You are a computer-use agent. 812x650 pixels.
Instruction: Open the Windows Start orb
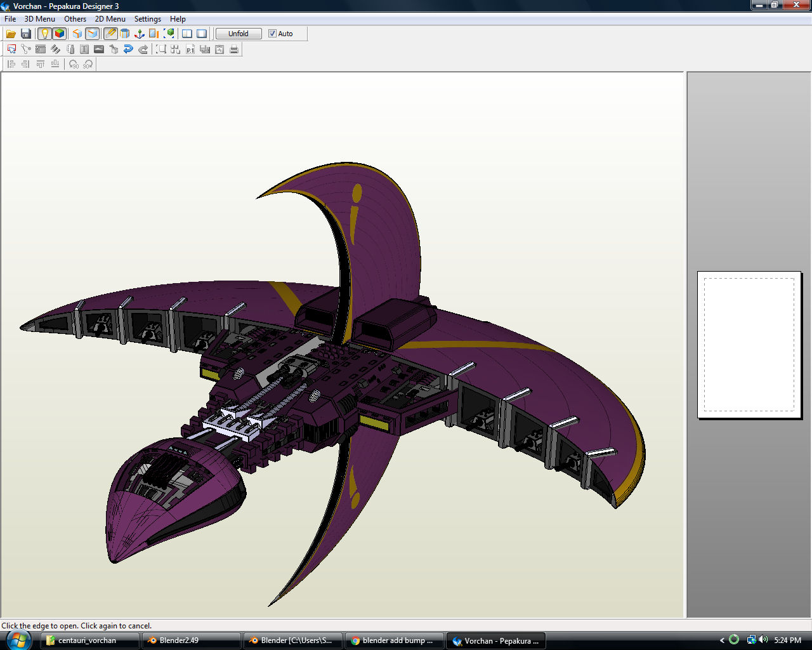click(x=18, y=640)
